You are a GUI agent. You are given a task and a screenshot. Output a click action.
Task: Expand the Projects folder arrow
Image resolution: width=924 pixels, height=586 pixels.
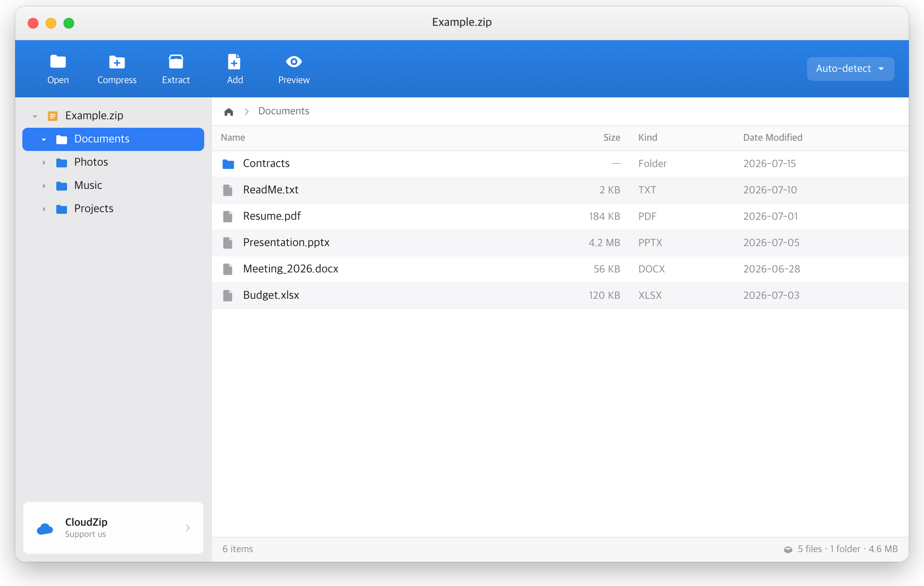44,209
